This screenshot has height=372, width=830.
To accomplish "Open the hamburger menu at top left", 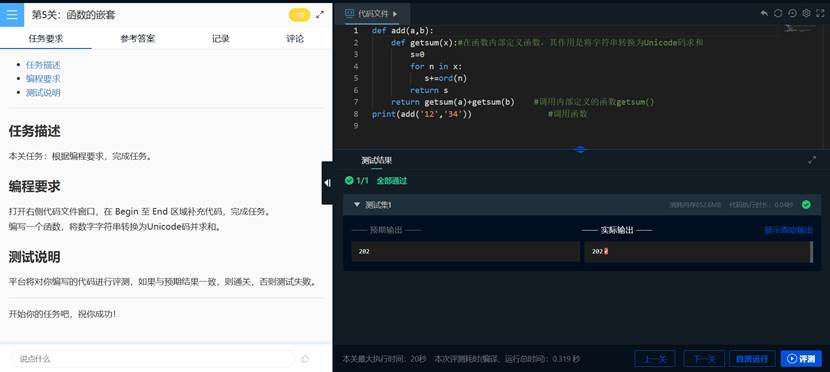I will pos(12,15).
